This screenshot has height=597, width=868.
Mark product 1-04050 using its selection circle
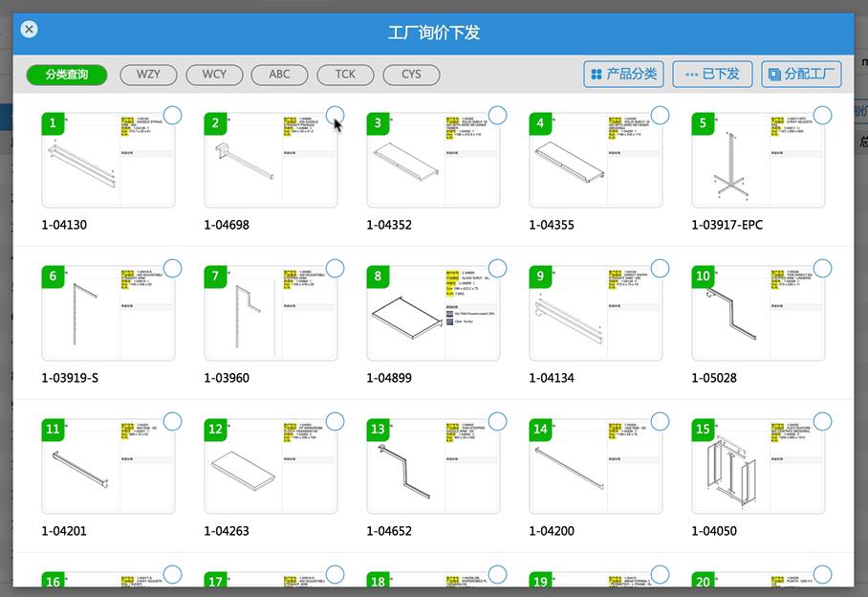(820, 421)
